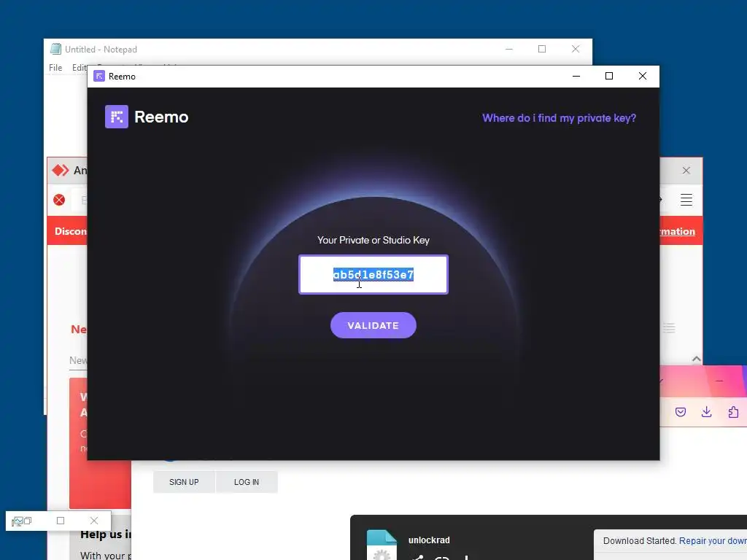Image resolution: width=747 pixels, height=560 pixels.
Task: Click the Reemo title bar app icon
Action: tap(99, 76)
